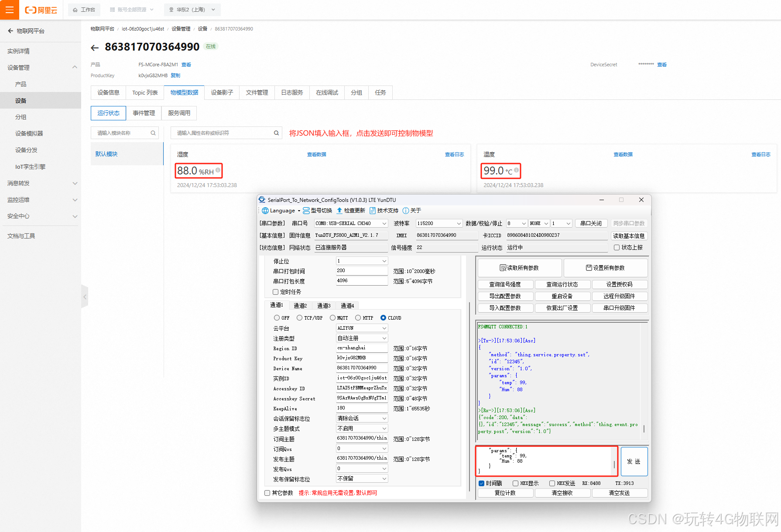The width and height of the screenshot is (781, 532).
Task: Open the 注册类型 dropdown
Action: (x=362, y=338)
